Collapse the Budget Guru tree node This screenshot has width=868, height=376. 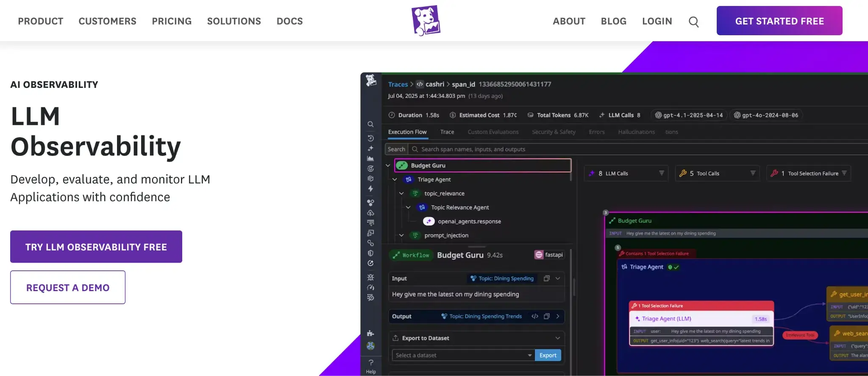coord(388,166)
